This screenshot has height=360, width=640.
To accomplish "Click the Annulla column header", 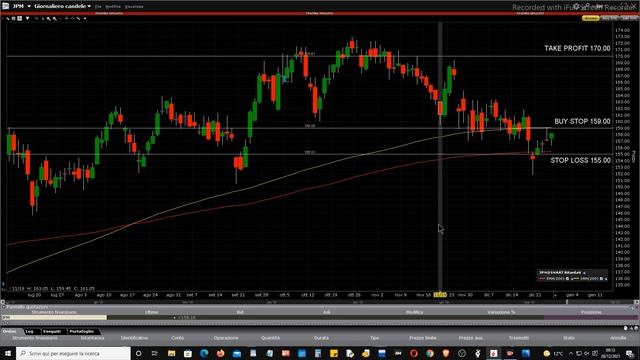I will tap(618, 338).
